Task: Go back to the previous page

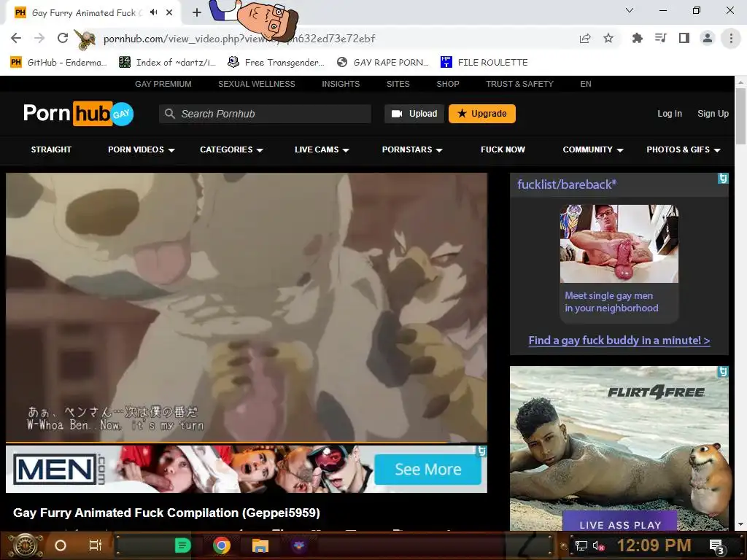Action: 16,38
